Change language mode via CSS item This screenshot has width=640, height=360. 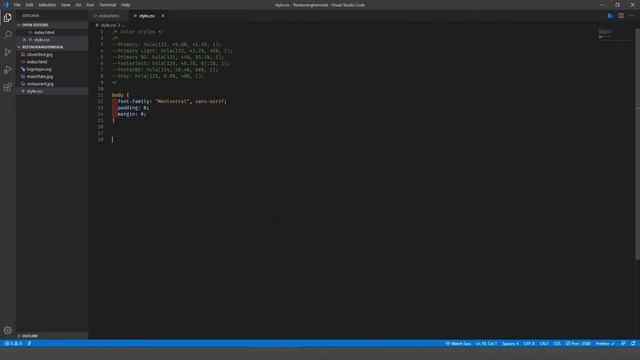pyautogui.click(x=557, y=344)
